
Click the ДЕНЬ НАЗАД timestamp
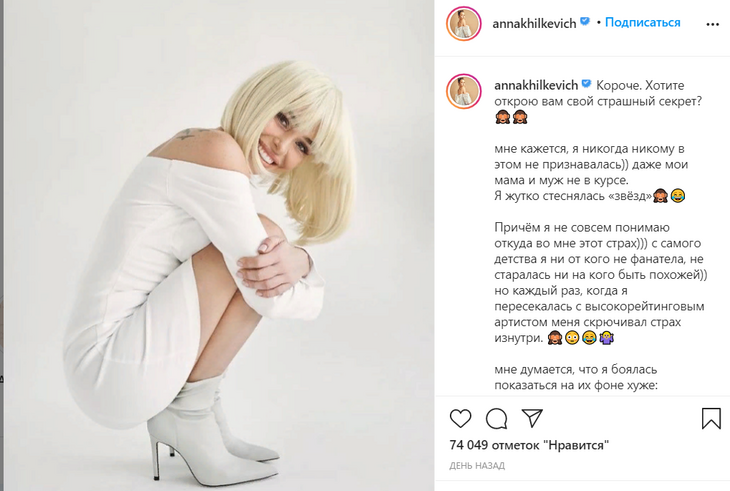click(477, 465)
